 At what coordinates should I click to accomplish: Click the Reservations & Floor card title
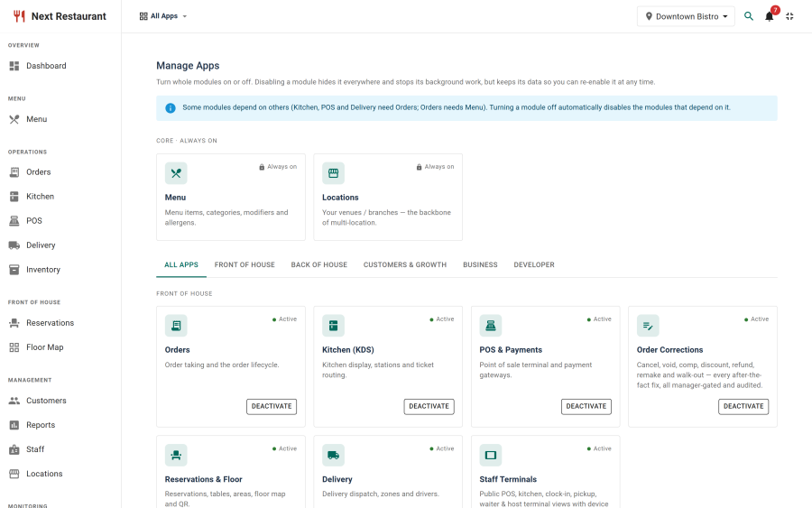click(204, 479)
